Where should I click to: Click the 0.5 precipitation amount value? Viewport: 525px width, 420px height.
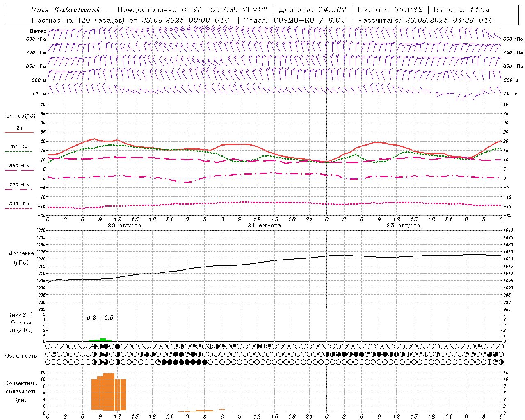(109, 318)
